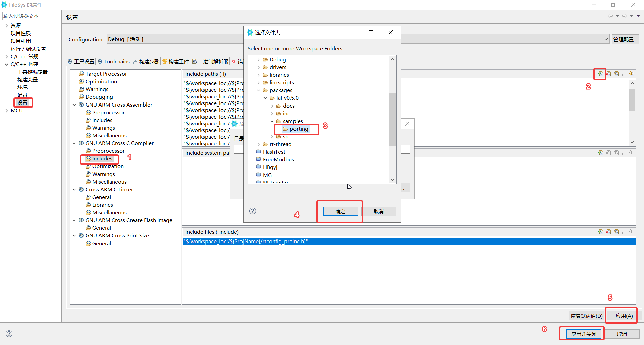
Task: Click the filter text field top left
Action: point(30,16)
